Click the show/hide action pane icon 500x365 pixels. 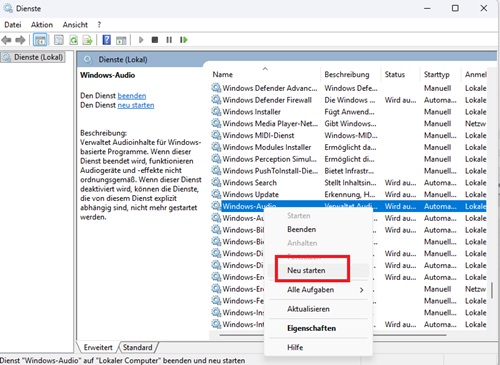(121, 40)
